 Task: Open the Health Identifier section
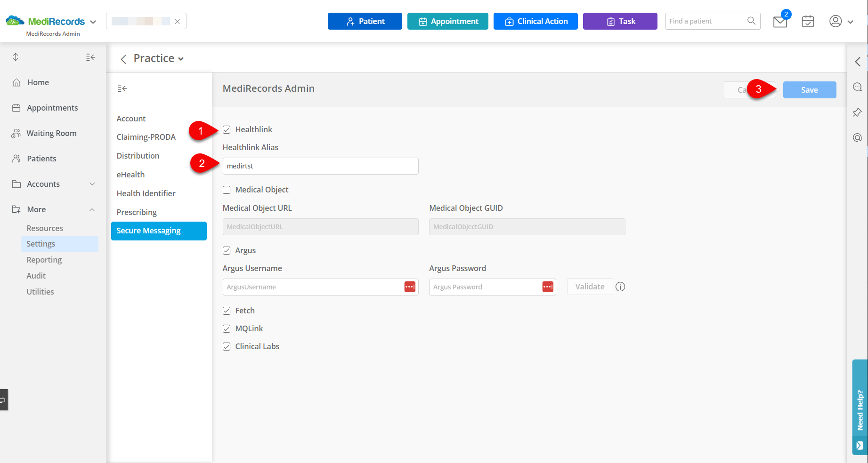click(x=146, y=193)
